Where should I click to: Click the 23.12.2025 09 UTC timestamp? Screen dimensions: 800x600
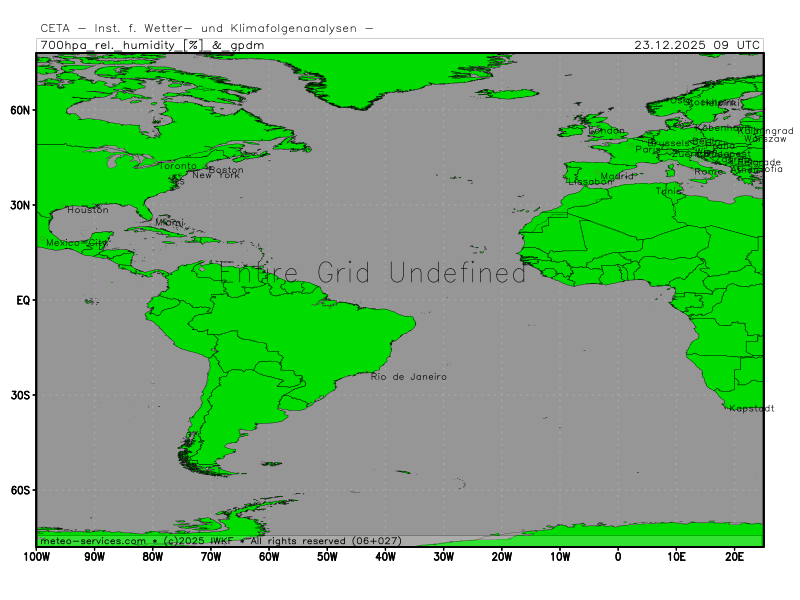[697, 45]
